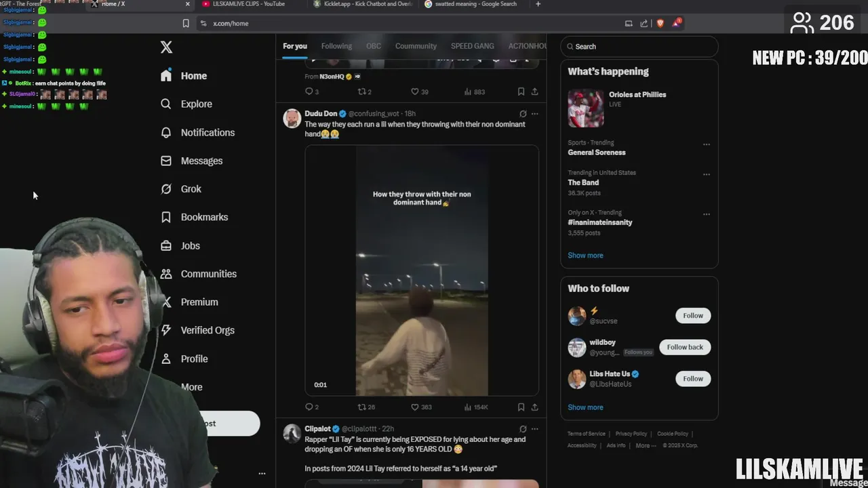
Task: Click the Jobs briefcase icon
Action: click(166, 245)
